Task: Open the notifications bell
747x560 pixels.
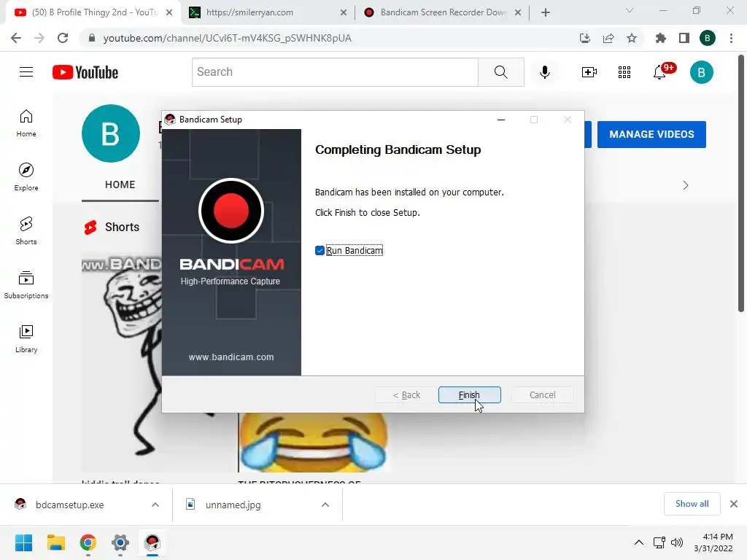Action: tap(659, 72)
